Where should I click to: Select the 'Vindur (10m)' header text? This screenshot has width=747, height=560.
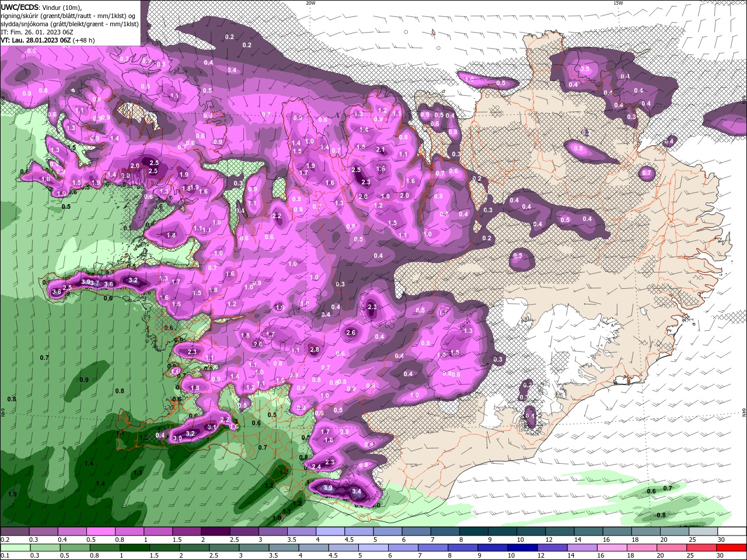tap(62, 7)
